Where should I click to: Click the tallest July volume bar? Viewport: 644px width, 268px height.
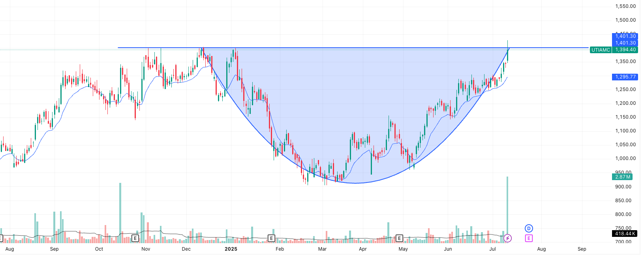click(507, 209)
